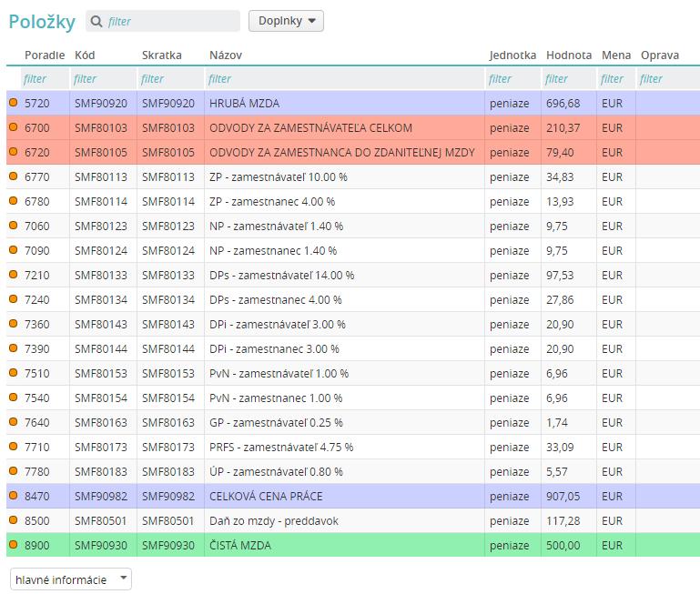The width and height of the screenshot is (700, 594).
Task: Click the orange dot on row 8900
Action: point(14,544)
